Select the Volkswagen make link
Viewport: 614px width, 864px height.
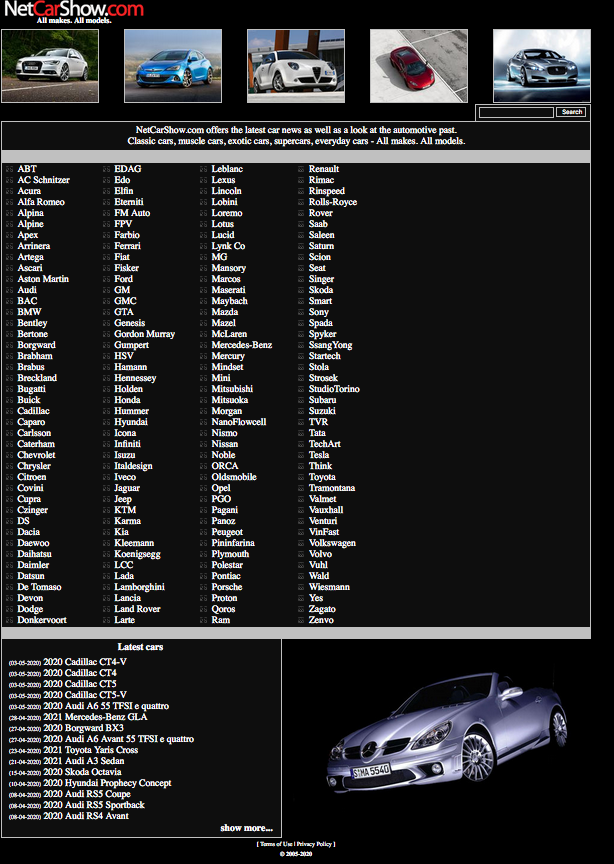tap(332, 543)
